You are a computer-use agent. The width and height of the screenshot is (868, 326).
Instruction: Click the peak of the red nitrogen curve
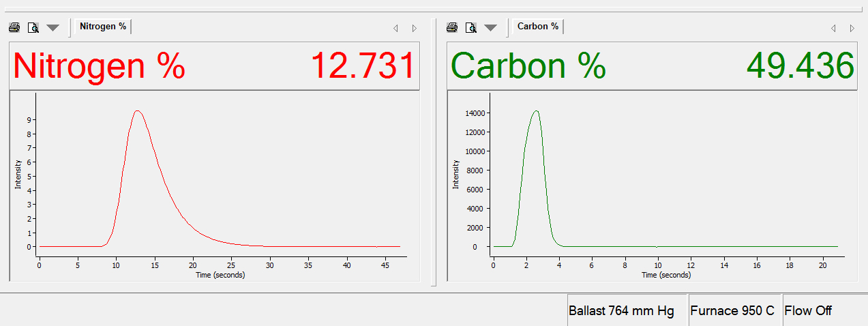pyautogui.click(x=138, y=111)
